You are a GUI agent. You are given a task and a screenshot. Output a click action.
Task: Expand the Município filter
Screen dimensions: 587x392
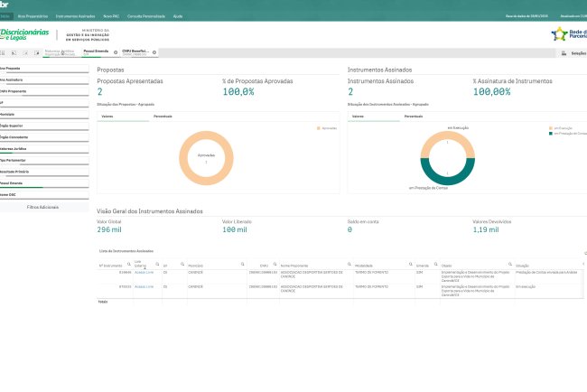(44, 115)
